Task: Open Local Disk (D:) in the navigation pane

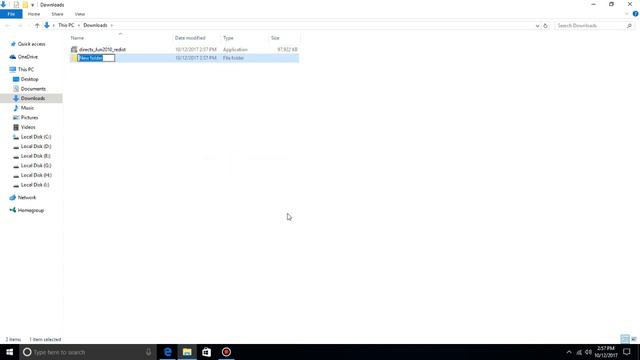Action: tap(36, 146)
